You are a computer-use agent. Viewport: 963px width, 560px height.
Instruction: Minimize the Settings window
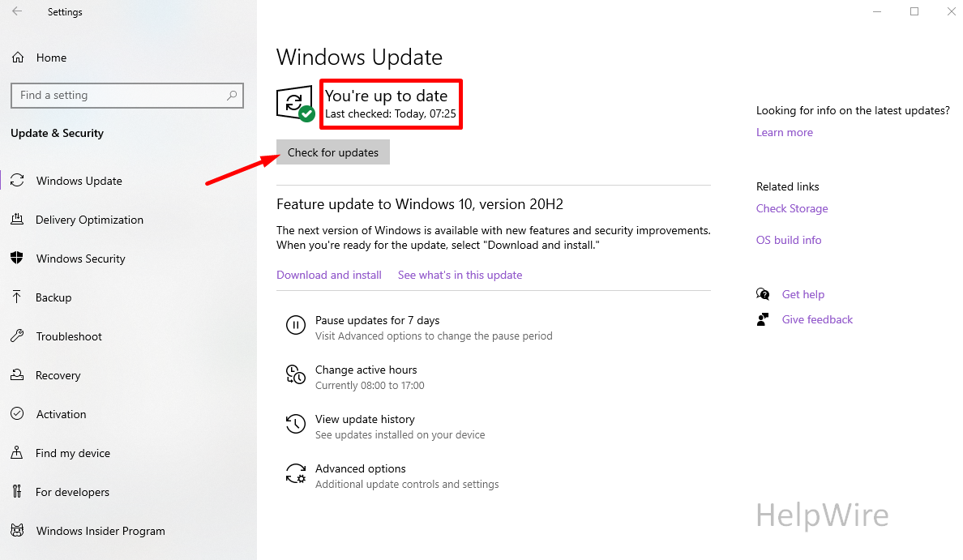877,11
